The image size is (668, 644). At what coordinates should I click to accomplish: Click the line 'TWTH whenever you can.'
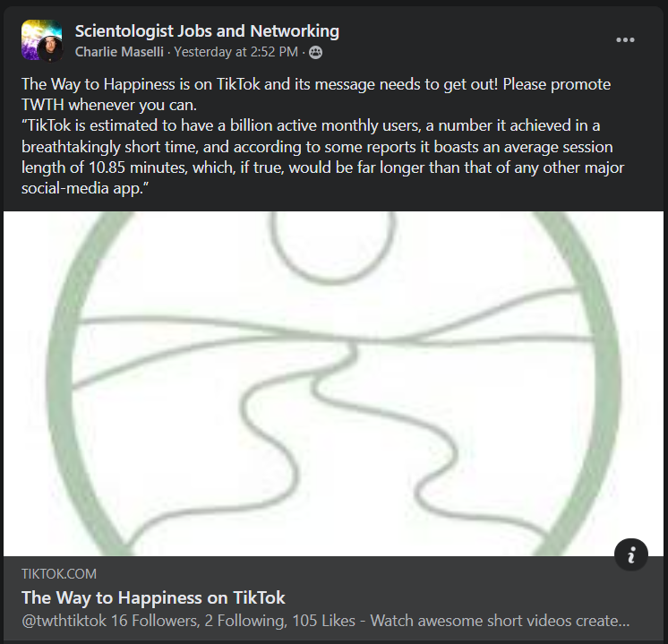109,105
